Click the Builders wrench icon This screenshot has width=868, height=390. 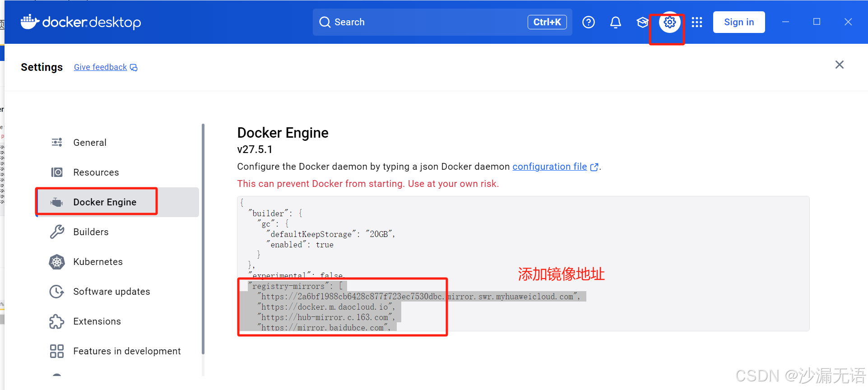click(x=57, y=232)
